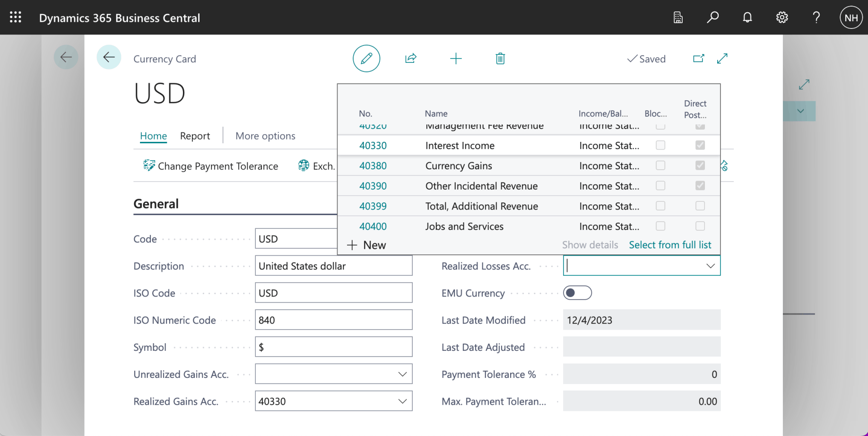Open the app launcher waffle icon
The width and height of the screenshot is (868, 436).
click(x=16, y=17)
